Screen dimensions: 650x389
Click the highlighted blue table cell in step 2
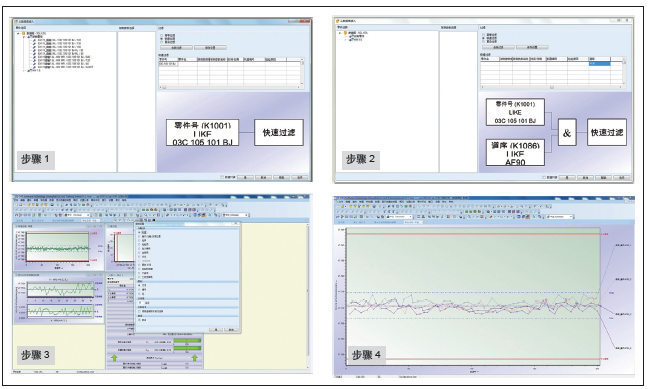pos(599,64)
